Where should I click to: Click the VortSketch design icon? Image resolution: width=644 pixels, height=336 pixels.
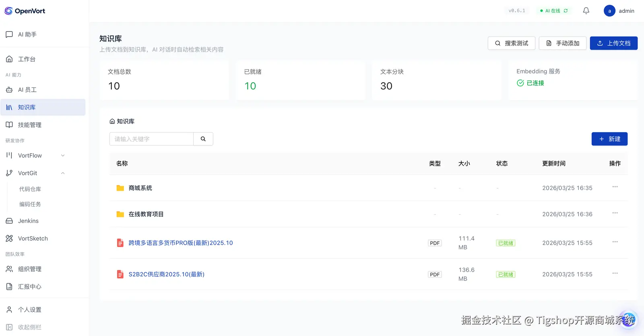point(9,239)
